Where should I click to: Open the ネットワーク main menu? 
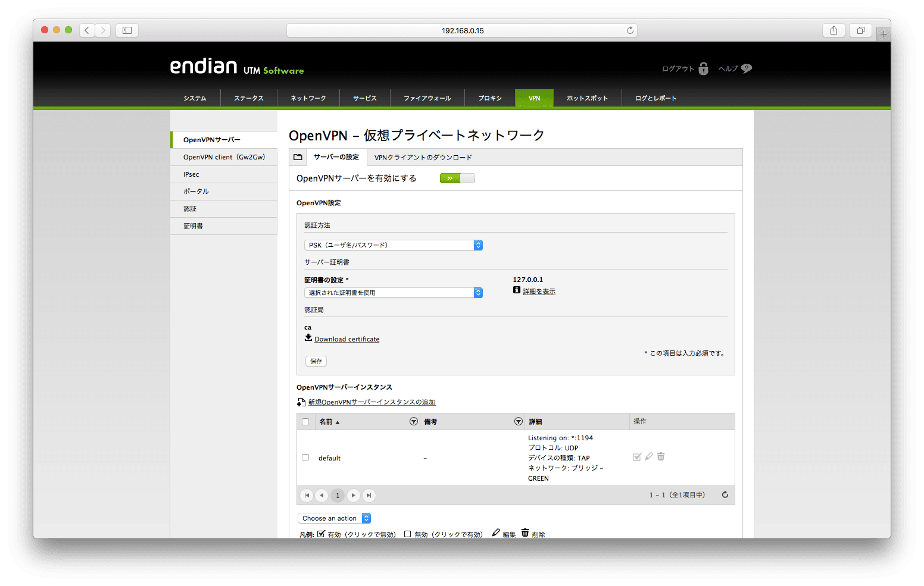point(308,98)
